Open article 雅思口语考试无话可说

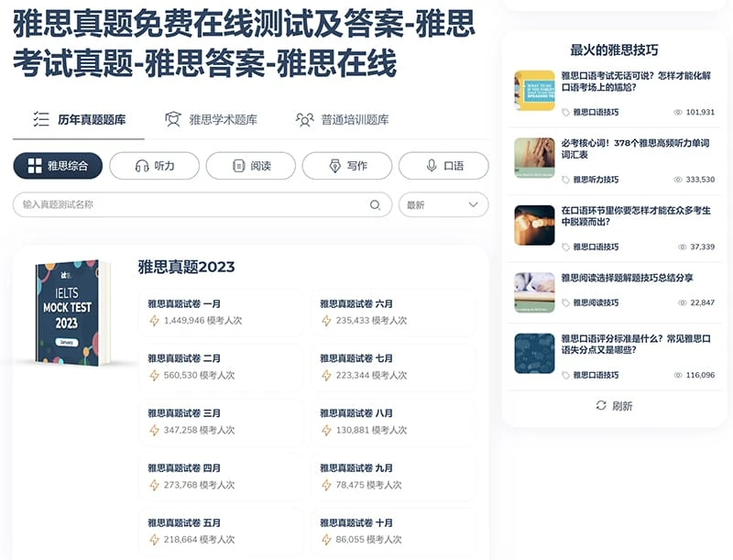tap(636, 82)
